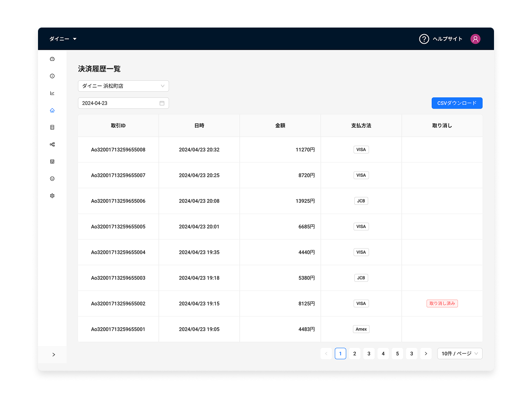This screenshot has height=399, width=532.
Task: Click the VISA tag in 6685円 row
Action: point(361,227)
